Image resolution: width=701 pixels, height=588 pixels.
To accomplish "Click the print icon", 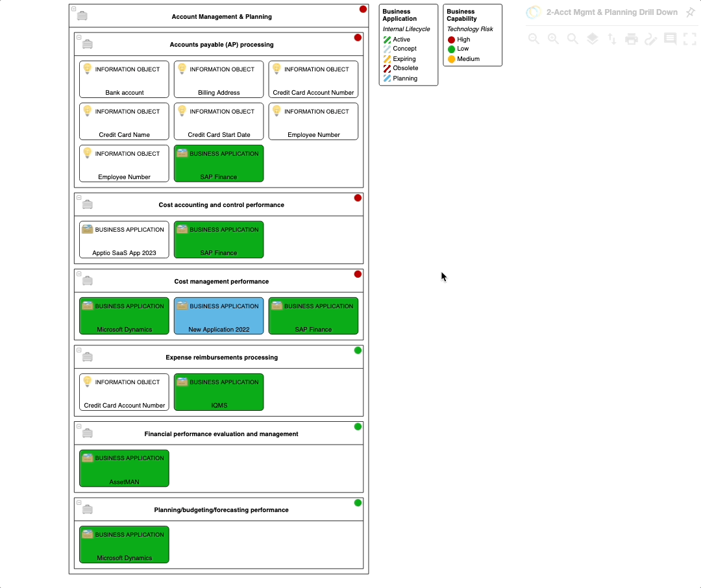I will 632,39.
